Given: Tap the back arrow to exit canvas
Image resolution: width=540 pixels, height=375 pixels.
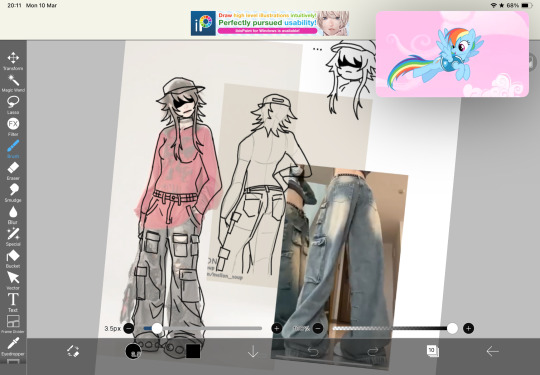Looking at the screenshot, I should [x=492, y=351].
